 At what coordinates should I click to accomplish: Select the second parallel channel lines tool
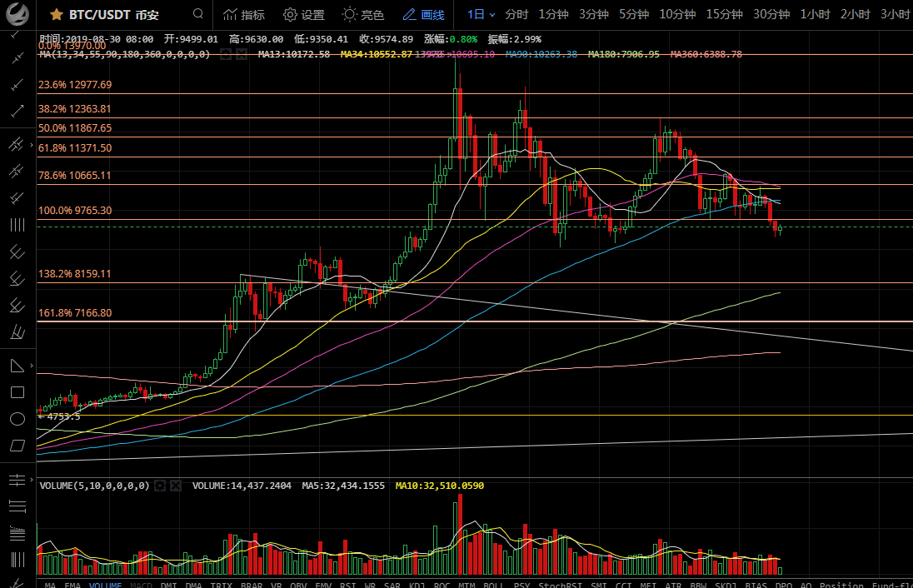pos(17,172)
